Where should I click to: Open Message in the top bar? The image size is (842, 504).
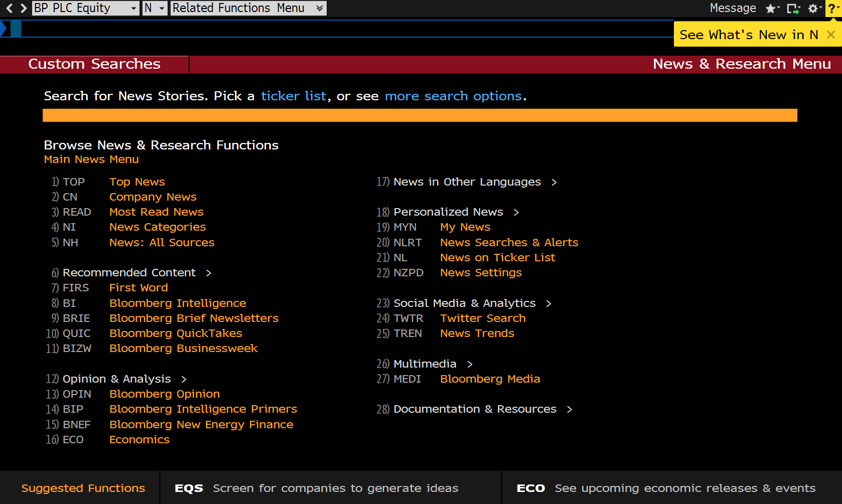[x=733, y=9]
